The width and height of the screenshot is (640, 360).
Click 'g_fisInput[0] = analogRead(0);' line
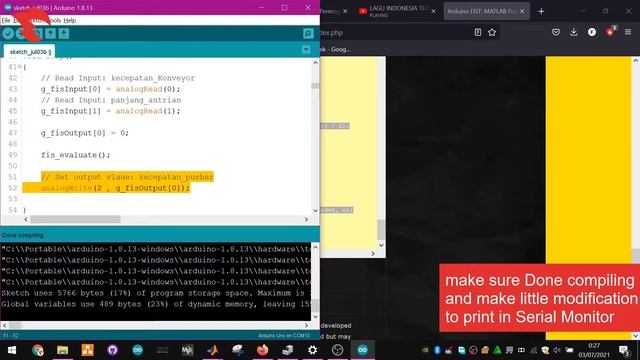tap(110, 89)
